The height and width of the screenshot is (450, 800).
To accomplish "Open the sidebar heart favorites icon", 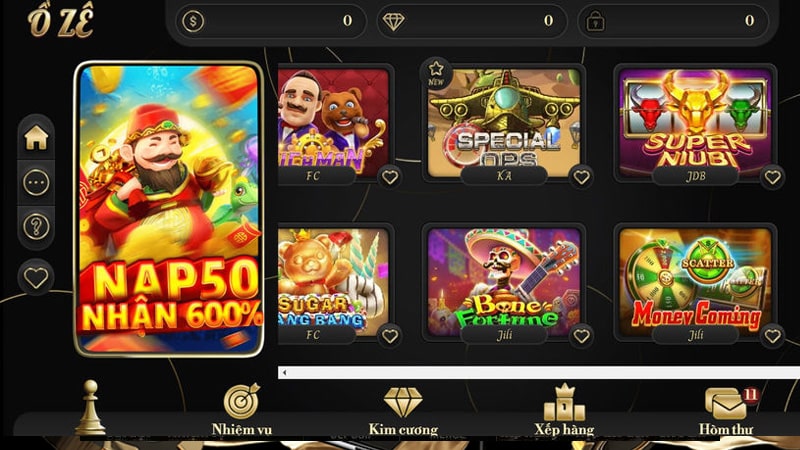I will 36,278.
